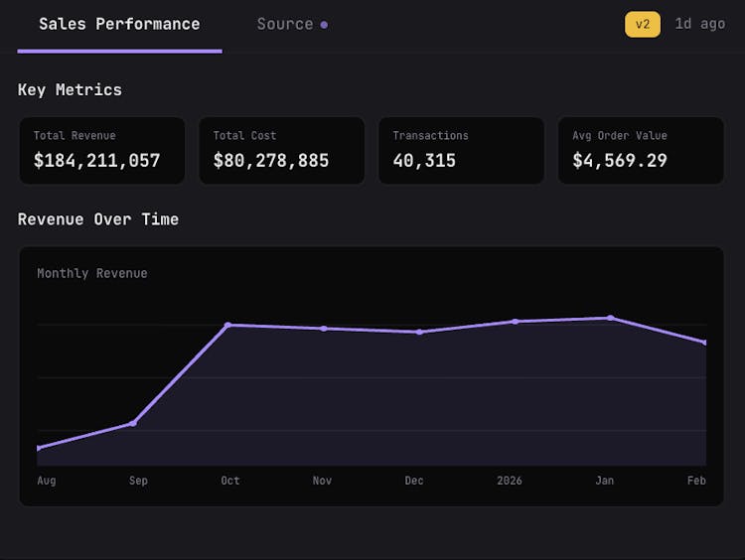745x560 pixels.
Task: Click the Avg Order Value card
Action: pos(641,151)
